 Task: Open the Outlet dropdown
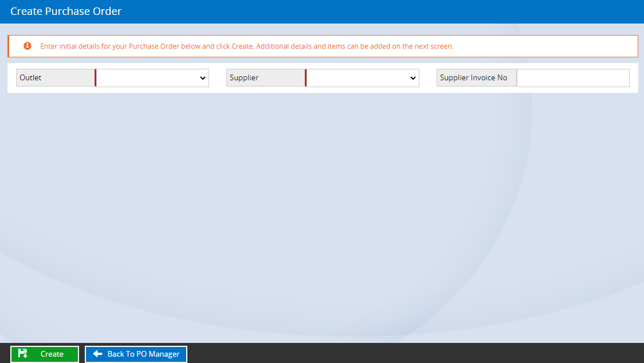pyautogui.click(x=152, y=77)
